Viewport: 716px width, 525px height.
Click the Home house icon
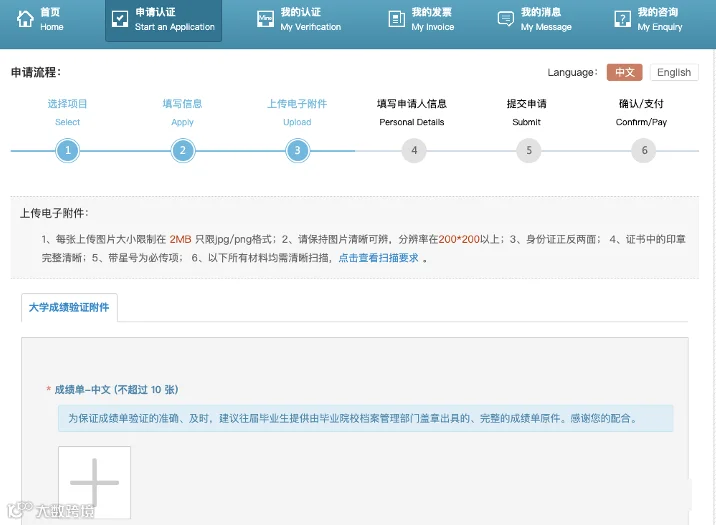25,19
